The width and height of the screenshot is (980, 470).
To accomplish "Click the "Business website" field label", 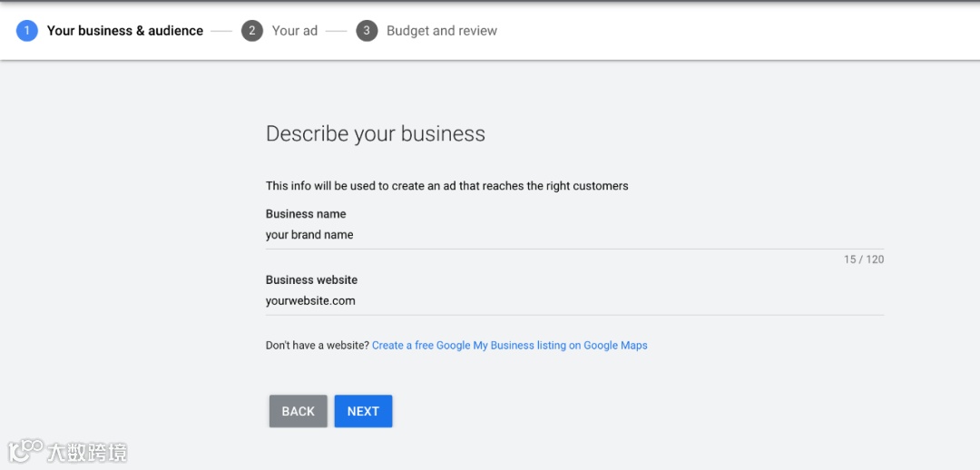I will (x=311, y=280).
